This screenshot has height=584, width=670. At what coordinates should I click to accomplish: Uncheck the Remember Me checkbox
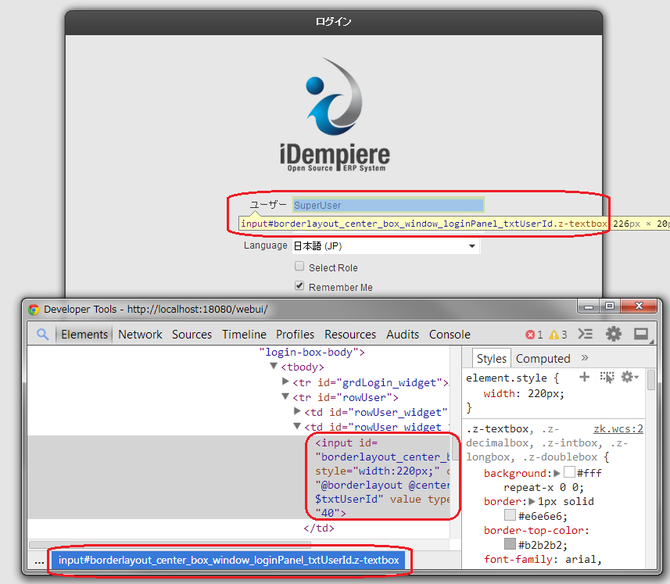[x=299, y=286]
